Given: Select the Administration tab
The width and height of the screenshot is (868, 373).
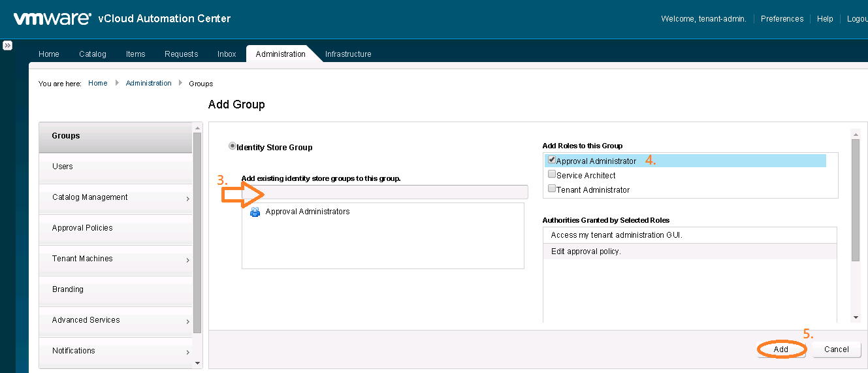Looking at the screenshot, I should 281,54.
